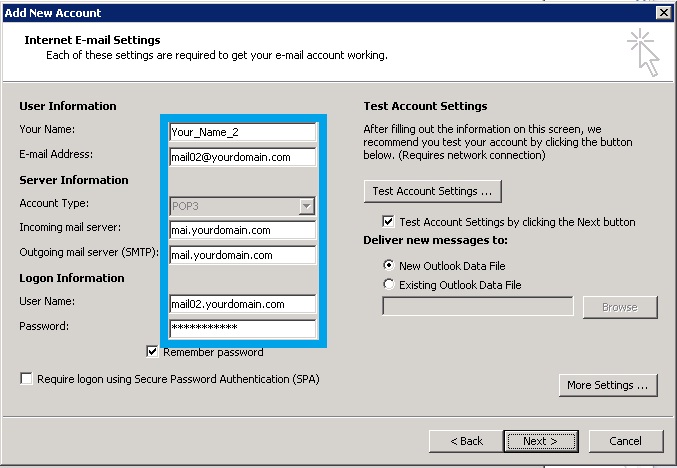
Task: Click the Test Account Settings button
Action: coord(433,191)
